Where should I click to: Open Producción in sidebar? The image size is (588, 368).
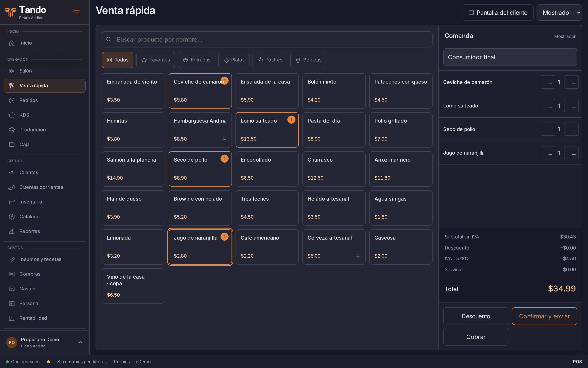tap(45, 130)
